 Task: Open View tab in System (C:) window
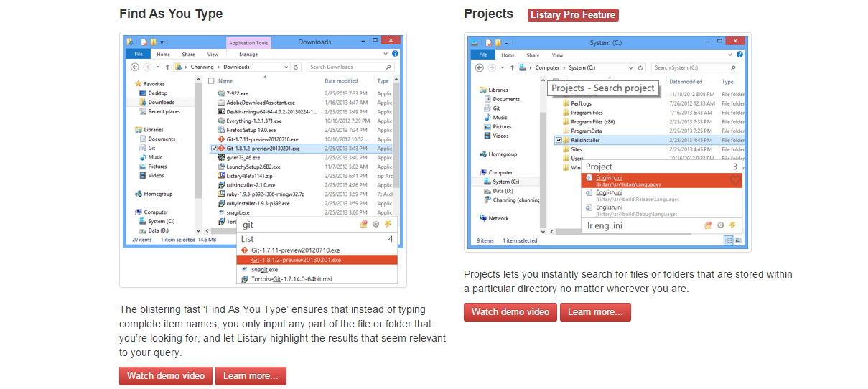click(x=558, y=55)
